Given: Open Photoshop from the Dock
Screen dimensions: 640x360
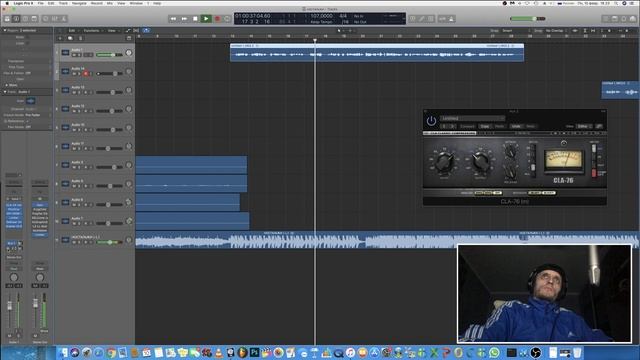Looking at the screenshot, I should pos(254,352).
